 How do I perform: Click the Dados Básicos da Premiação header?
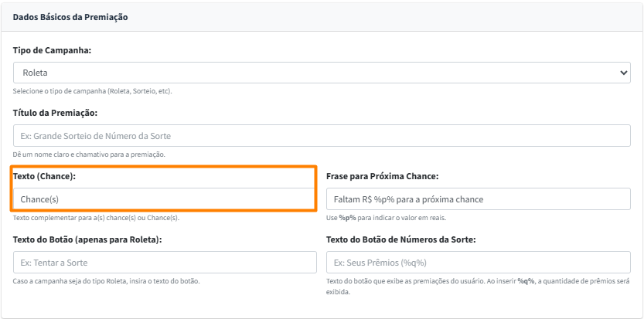[x=70, y=16]
